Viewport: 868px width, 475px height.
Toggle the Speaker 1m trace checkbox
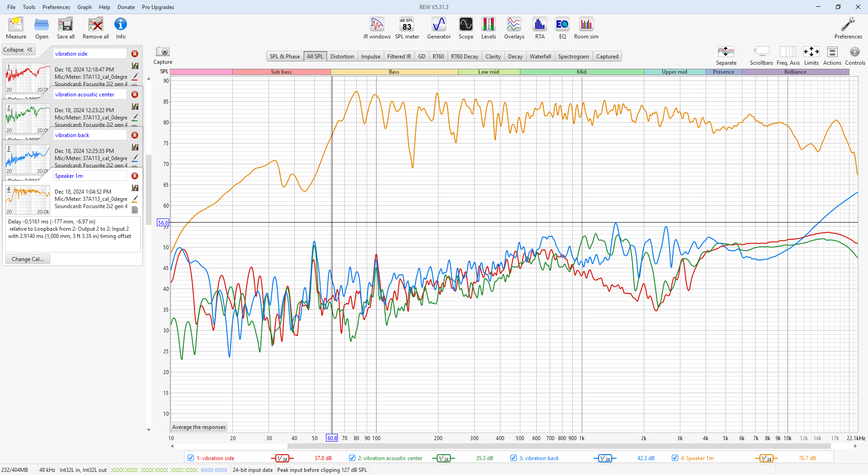coord(675,458)
